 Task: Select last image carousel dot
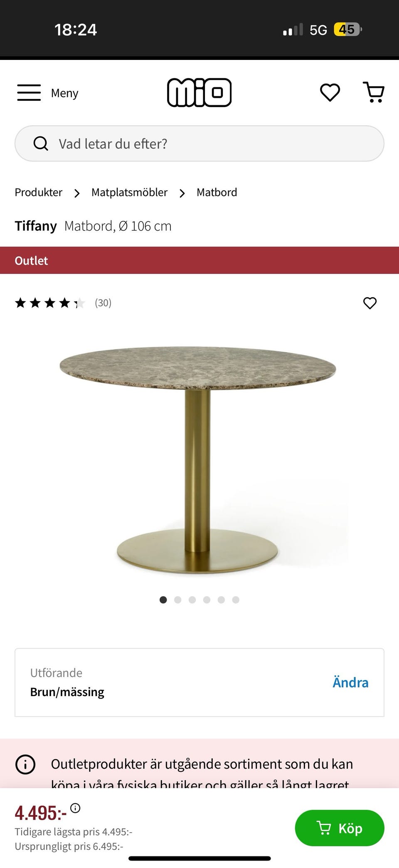pos(236,600)
